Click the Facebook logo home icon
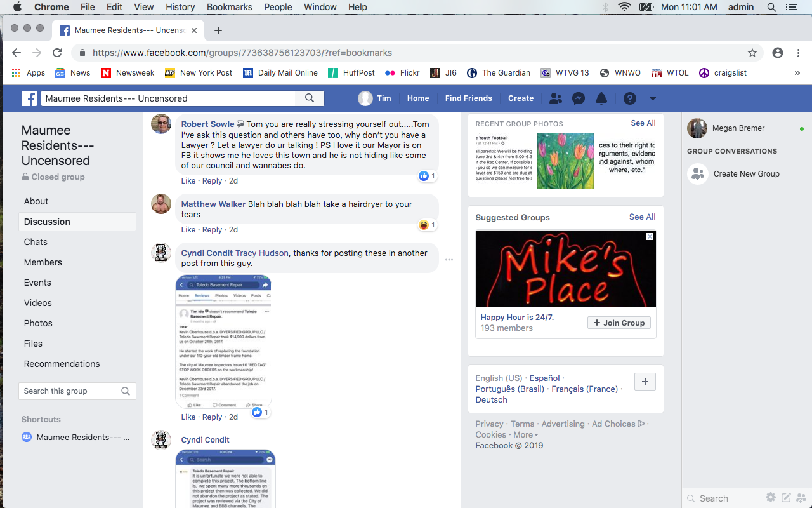The height and width of the screenshot is (508, 812). pos(29,98)
